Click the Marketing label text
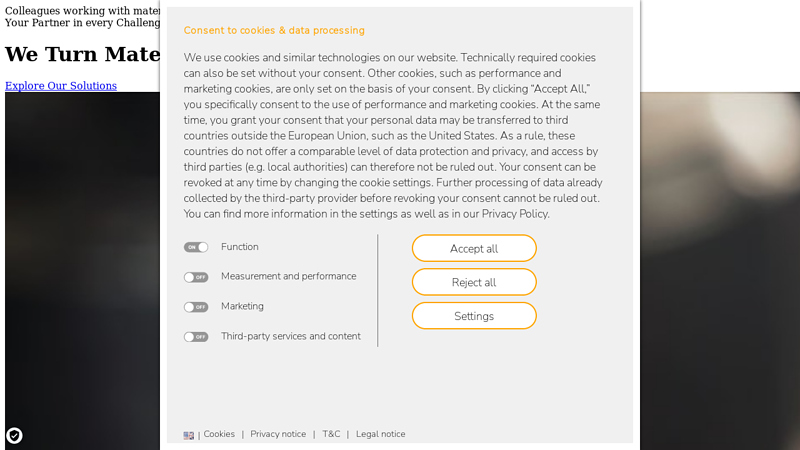 tap(242, 306)
